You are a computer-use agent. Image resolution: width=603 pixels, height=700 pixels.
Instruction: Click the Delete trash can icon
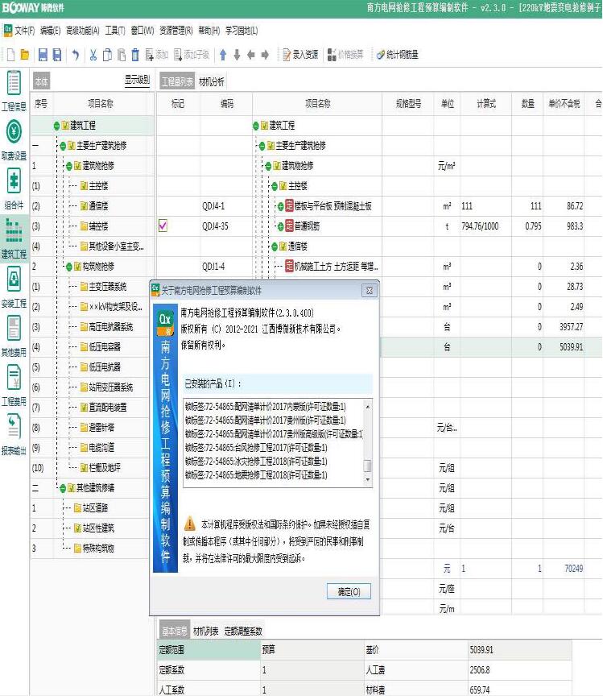[x=135, y=55]
